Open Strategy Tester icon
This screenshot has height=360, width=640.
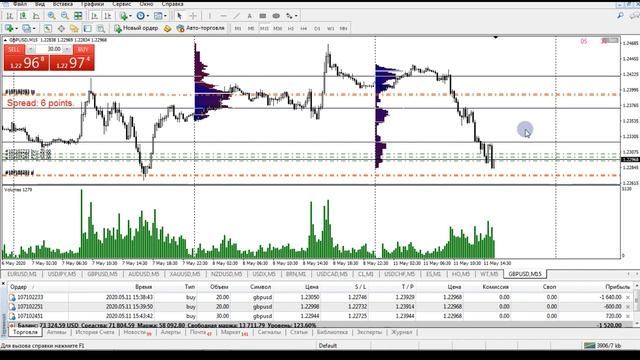click(x=101, y=28)
